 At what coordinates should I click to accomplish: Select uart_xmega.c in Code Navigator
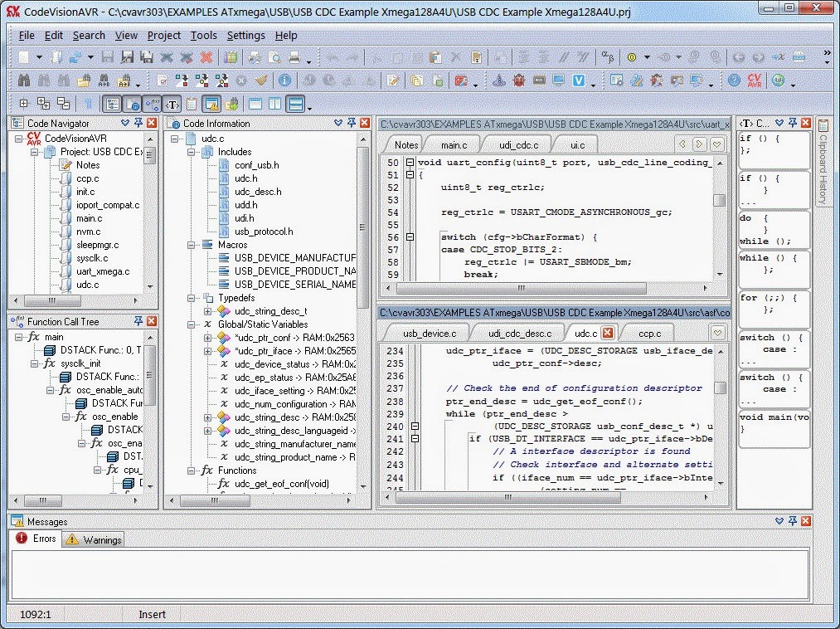(103, 271)
